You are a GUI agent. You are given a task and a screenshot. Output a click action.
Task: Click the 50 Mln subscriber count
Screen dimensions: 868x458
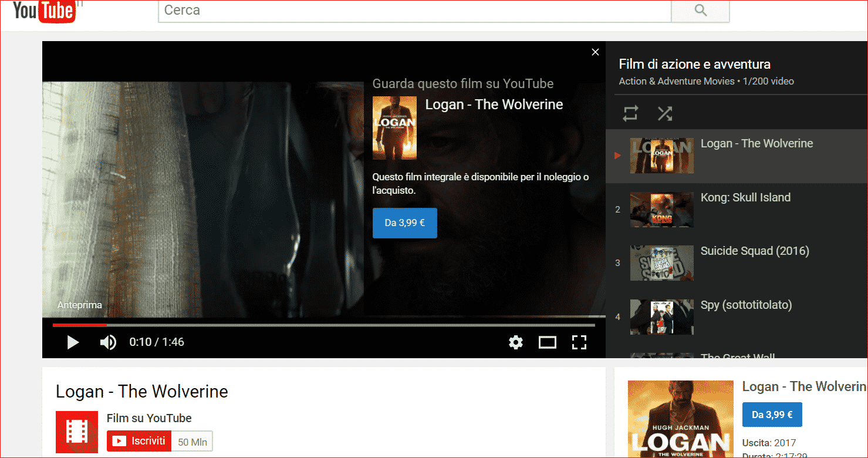[192, 442]
